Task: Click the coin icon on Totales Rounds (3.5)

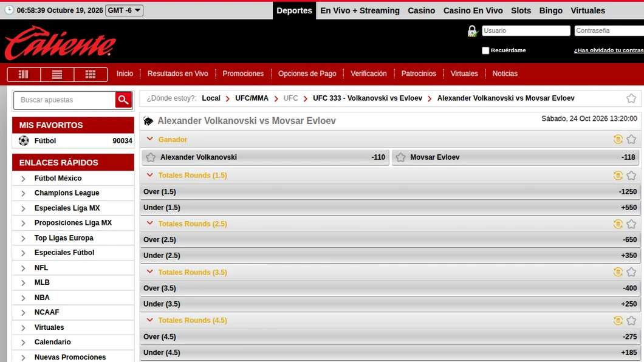Action: click(x=618, y=271)
